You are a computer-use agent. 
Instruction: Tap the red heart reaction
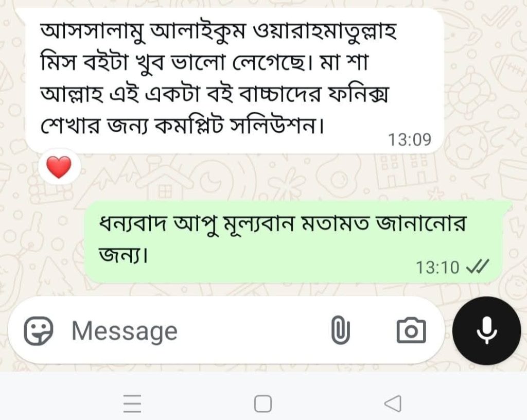click(x=59, y=167)
